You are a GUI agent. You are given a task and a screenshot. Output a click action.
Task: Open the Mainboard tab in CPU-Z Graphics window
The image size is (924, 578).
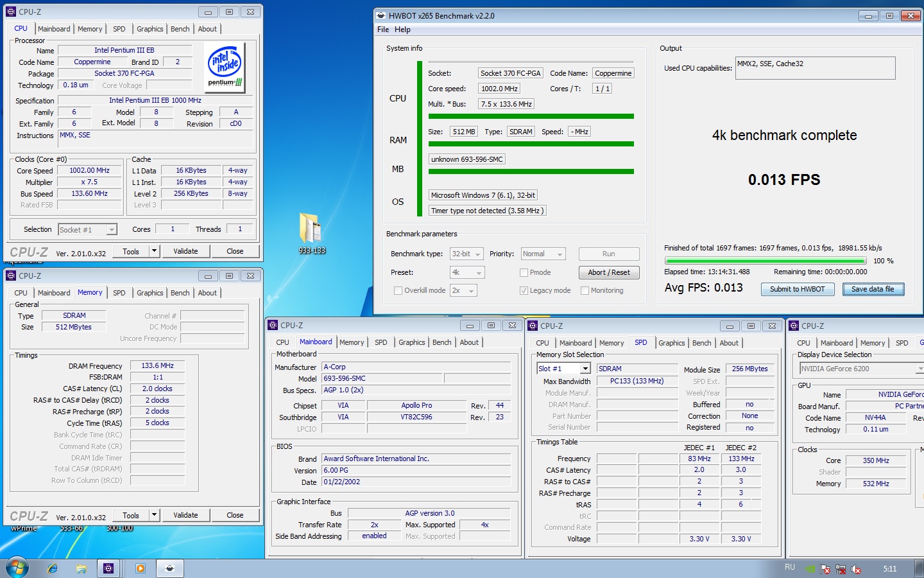pyautogui.click(x=837, y=343)
